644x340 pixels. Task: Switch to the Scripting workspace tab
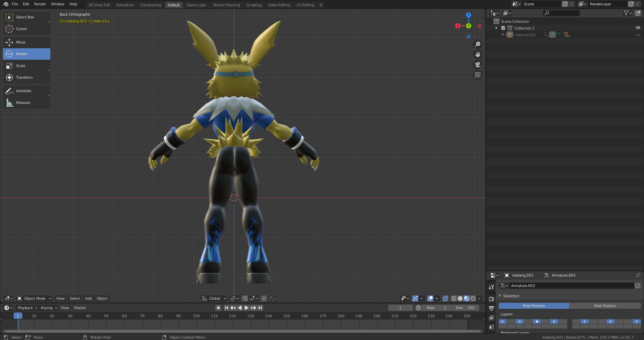pyautogui.click(x=254, y=5)
